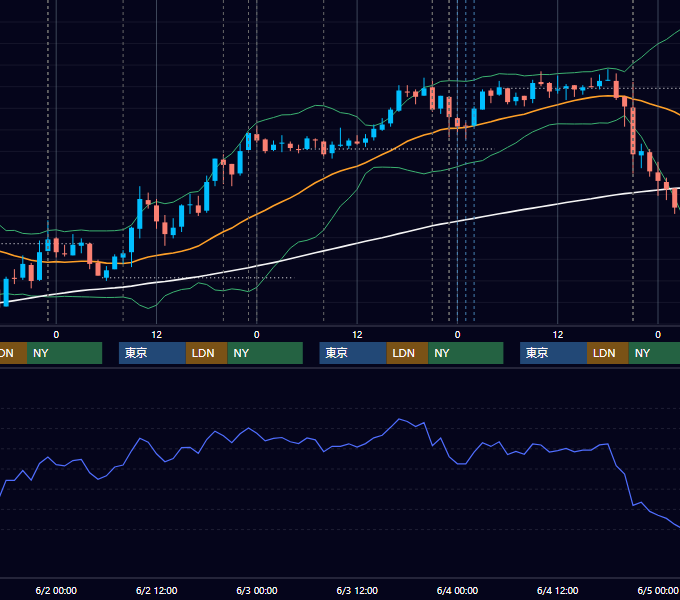
Task: Select the 6/5 00:00 date label
Action: click(x=658, y=590)
